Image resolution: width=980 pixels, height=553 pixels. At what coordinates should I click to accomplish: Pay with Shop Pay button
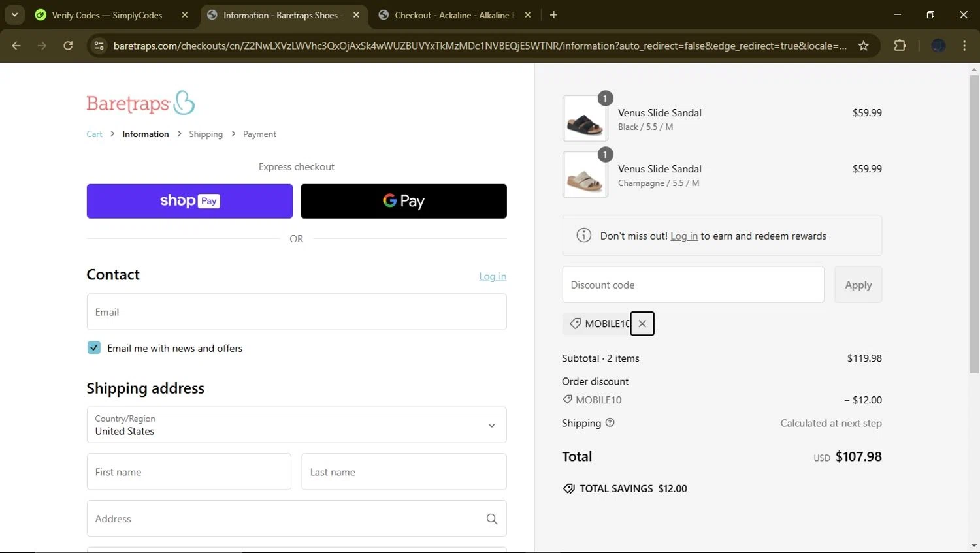click(x=189, y=201)
